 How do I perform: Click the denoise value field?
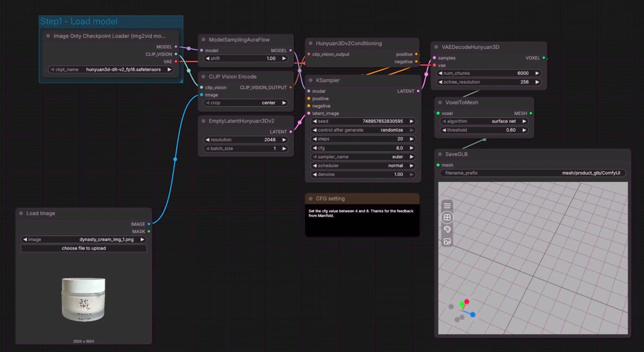pos(363,174)
